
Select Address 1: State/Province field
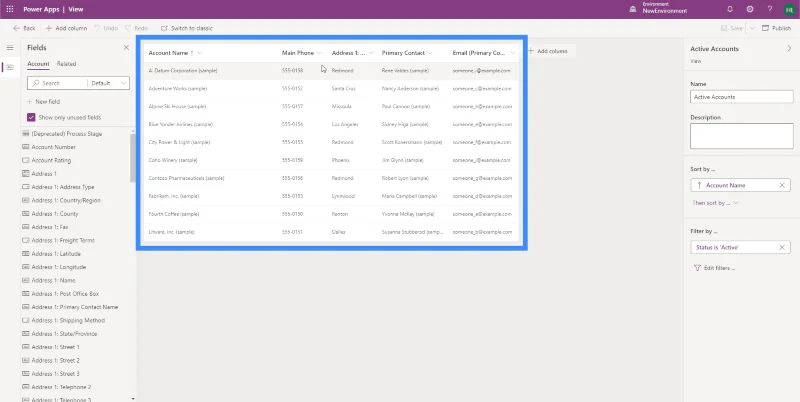[60, 334]
